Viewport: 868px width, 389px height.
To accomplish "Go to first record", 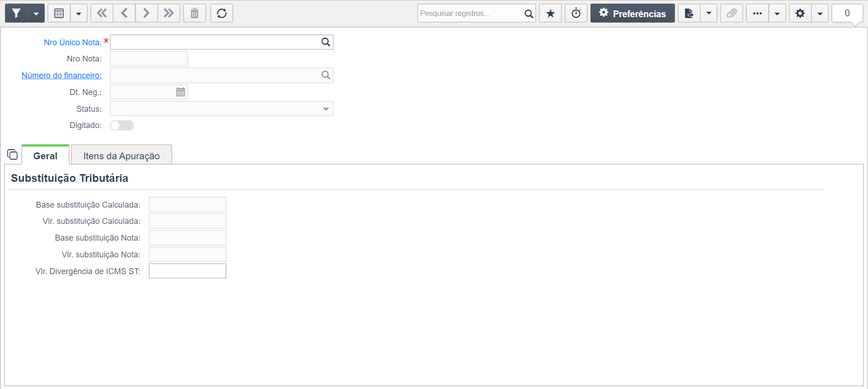I will pyautogui.click(x=102, y=13).
